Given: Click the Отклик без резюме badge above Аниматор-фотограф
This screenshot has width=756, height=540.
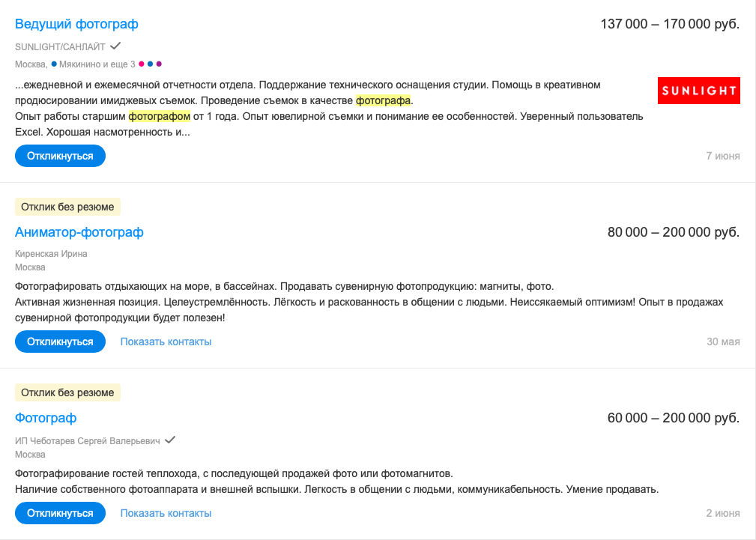Looking at the screenshot, I should (x=67, y=207).
